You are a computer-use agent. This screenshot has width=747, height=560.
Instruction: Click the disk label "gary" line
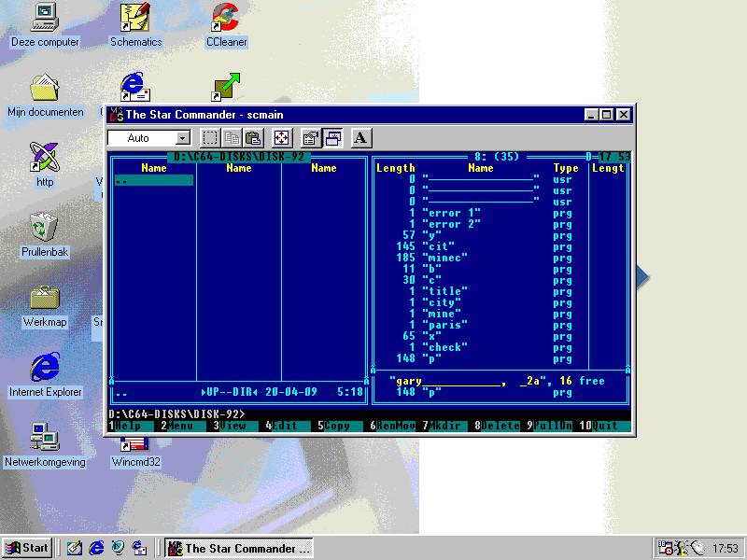(x=497, y=381)
